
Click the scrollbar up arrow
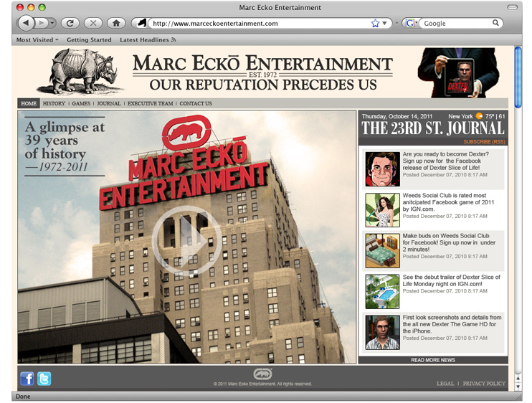(x=518, y=378)
